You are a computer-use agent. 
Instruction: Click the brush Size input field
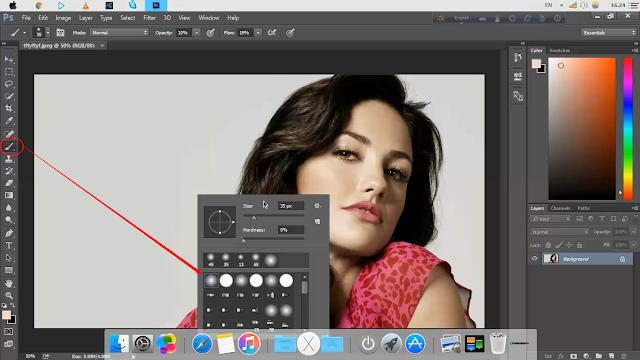(291, 206)
